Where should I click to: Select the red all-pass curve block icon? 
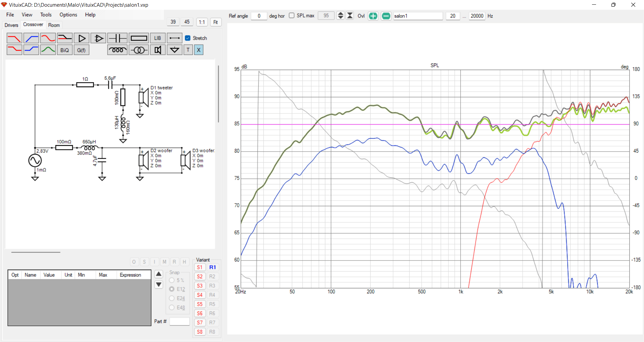pos(48,38)
